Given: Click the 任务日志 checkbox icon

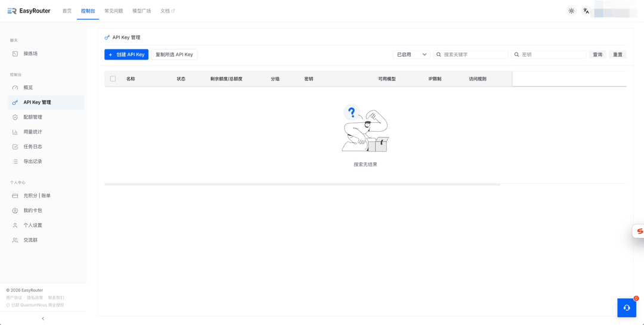Looking at the screenshot, I should (15, 147).
